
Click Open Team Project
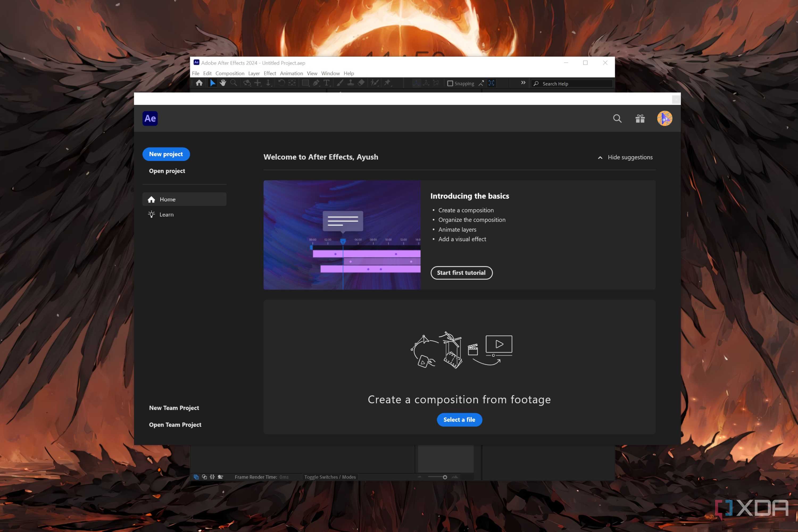[x=175, y=425]
